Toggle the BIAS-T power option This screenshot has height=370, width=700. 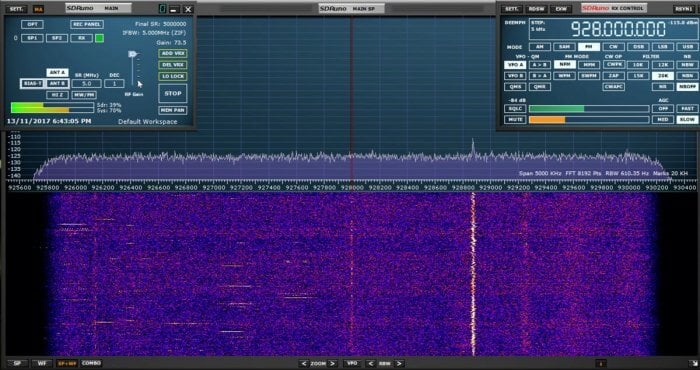click(x=32, y=83)
